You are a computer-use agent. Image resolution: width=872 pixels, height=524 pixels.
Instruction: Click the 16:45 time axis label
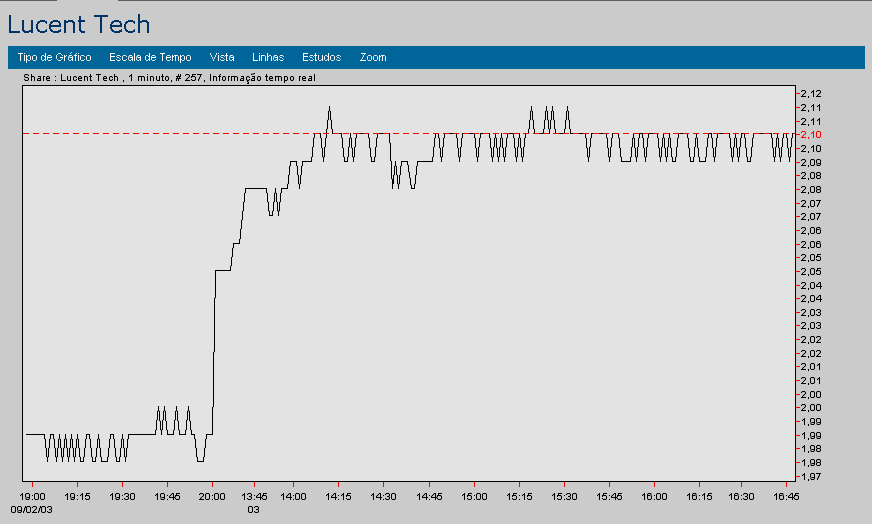coord(786,496)
